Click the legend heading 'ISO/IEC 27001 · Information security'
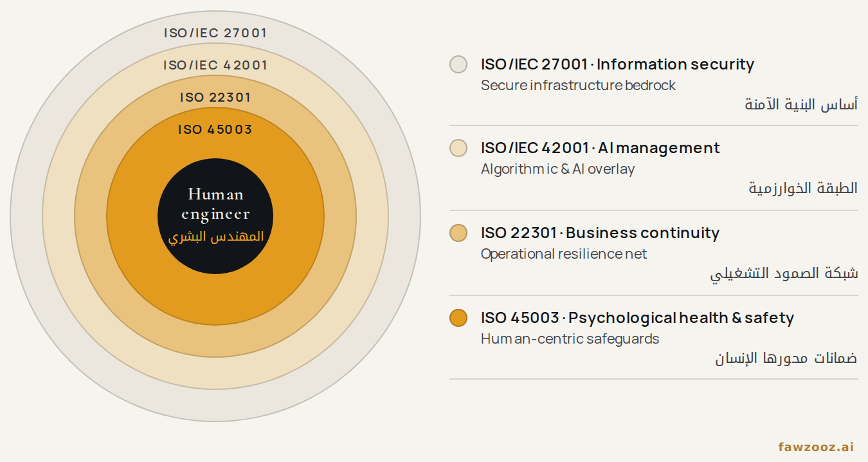Image resolution: width=868 pixels, height=462 pixels. pyautogui.click(x=617, y=64)
